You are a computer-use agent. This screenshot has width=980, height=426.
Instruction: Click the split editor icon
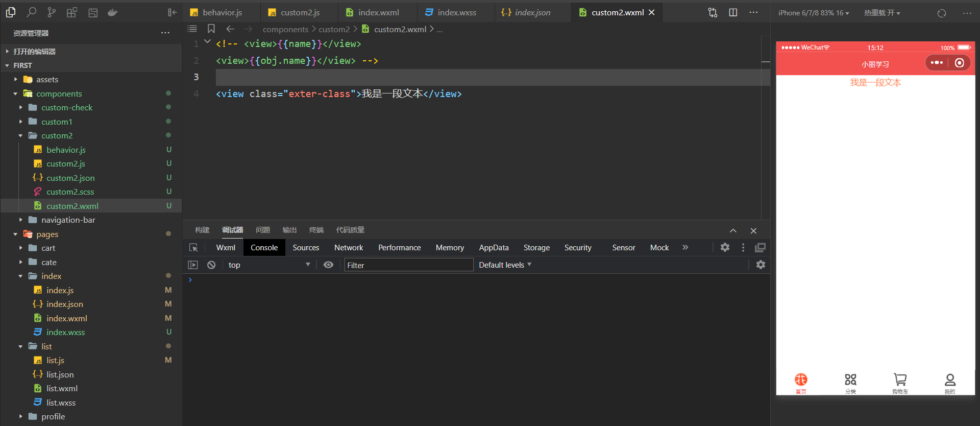click(x=733, y=12)
